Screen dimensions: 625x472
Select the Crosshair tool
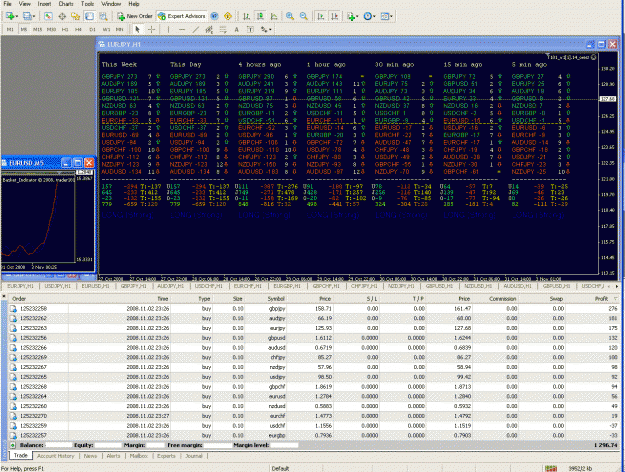pyautogui.click(x=151, y=29)
